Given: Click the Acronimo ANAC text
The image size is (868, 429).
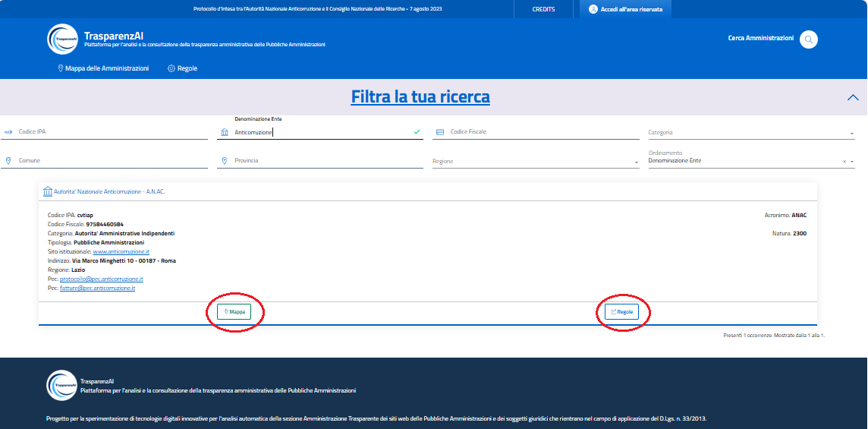Looking at the screenshot, I should (x=785, y=215).
